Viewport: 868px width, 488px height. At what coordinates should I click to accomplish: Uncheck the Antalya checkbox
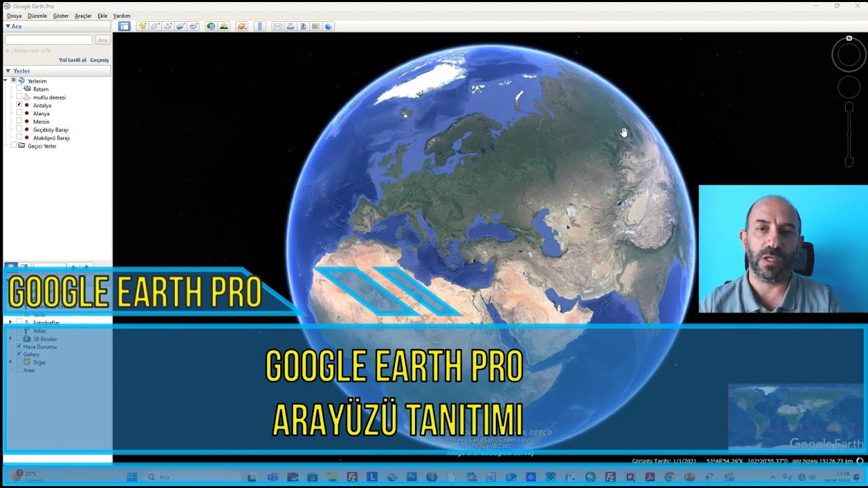tap(19, 105)
